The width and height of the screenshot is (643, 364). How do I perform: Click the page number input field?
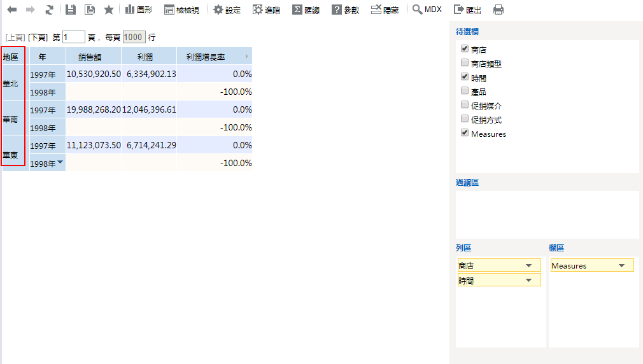(73, 38)
